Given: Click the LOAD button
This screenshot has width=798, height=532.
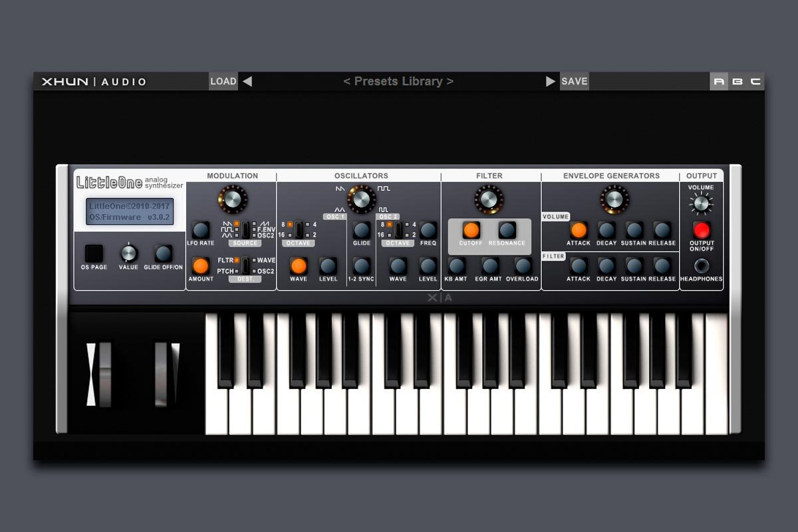Looking at the screenshot, I should coord(223,81).
